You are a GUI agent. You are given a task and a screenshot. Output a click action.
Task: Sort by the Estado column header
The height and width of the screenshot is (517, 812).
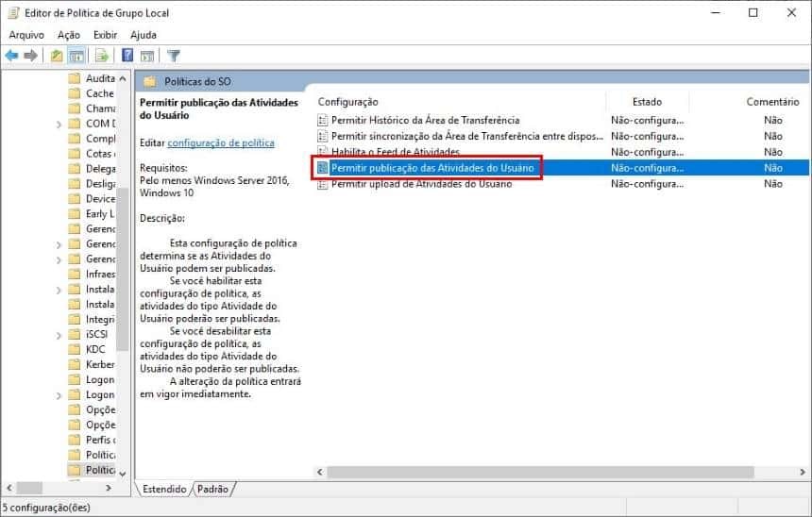[647, 102]
